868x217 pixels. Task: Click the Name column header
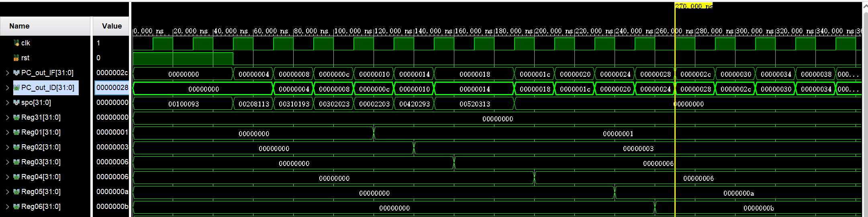[x=19, y=26]
